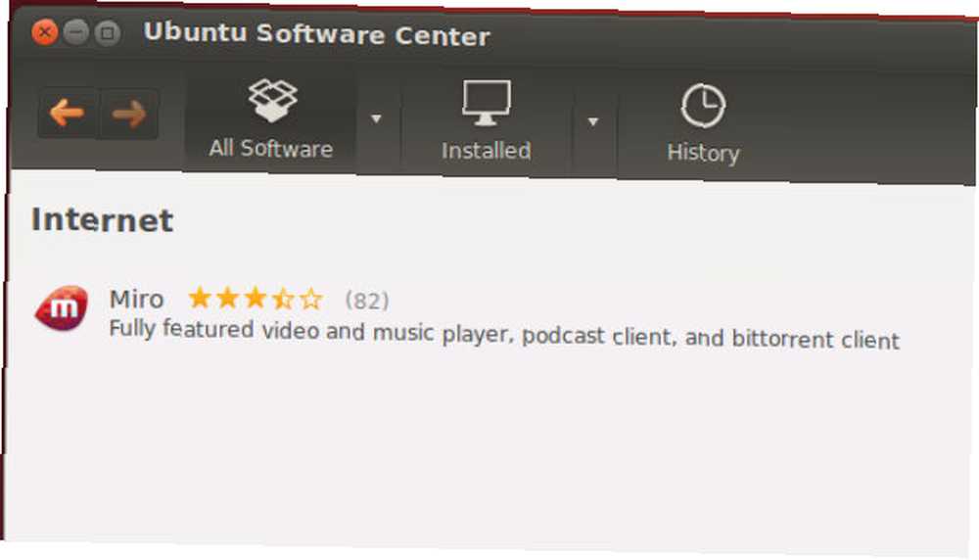Image resolution: width=979 pixels, height=560 pixels.
Task: View the (82) reviews count
Action: [367, 301]
